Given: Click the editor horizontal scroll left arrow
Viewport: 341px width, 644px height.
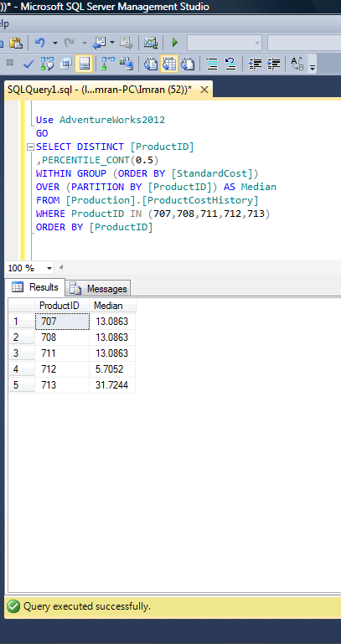Looking at the screenshot, I should point(62,268).
